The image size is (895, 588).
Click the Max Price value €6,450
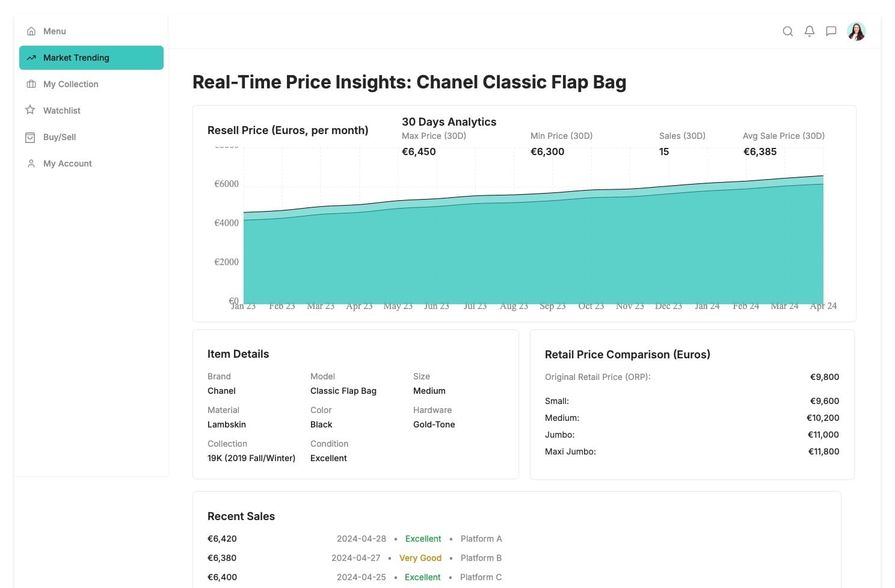pos(419,152)
